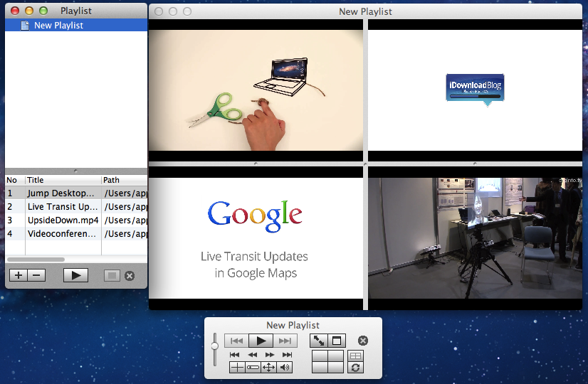Click the four-way move arrows icon
Screen dimensions: 588x384
coord(268,367)
